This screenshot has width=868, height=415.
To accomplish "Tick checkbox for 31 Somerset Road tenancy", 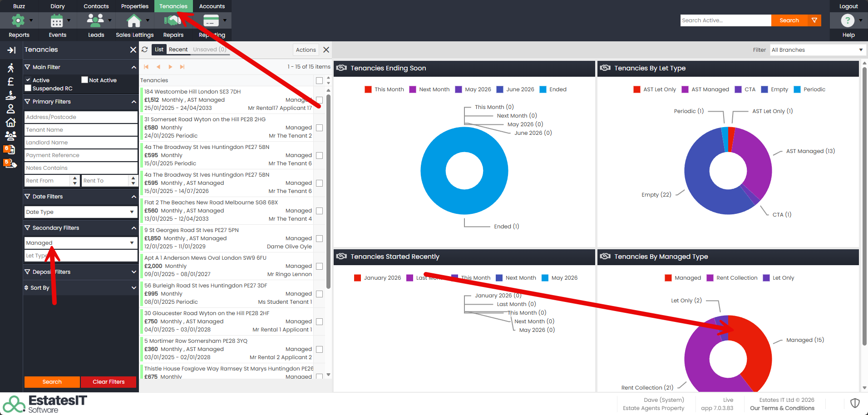I will (319, 128).
